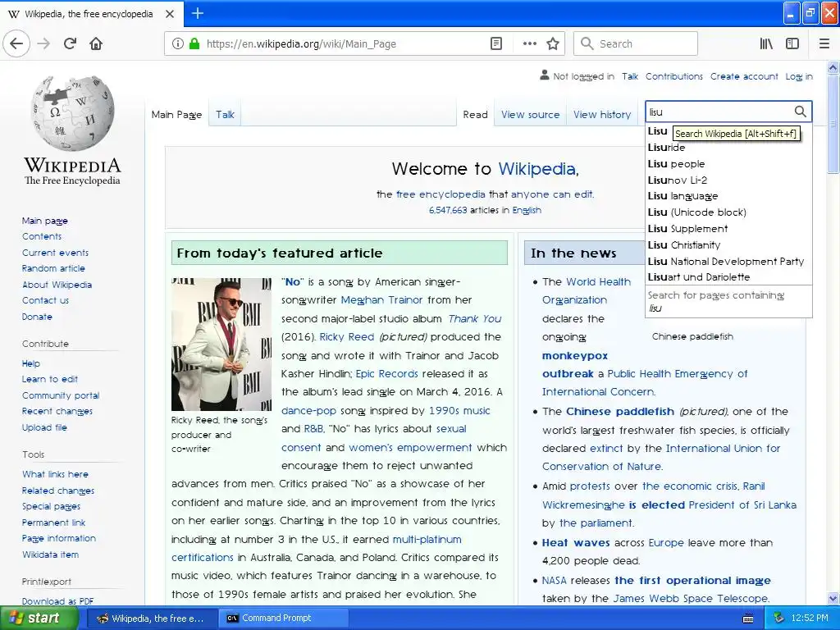Open the Chinese paddlefish link
This screenshot has width=840, height=630.
point(620,412)
